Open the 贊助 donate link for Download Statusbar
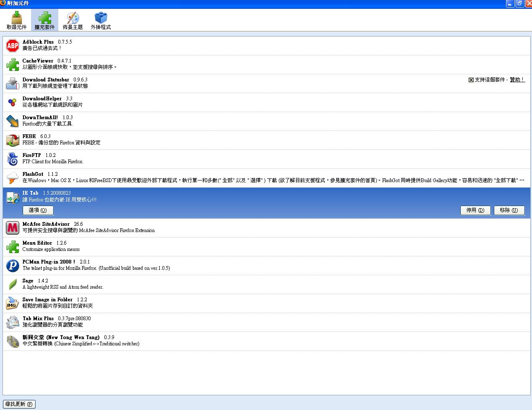The image size is (532, 410). coord(517,80)
